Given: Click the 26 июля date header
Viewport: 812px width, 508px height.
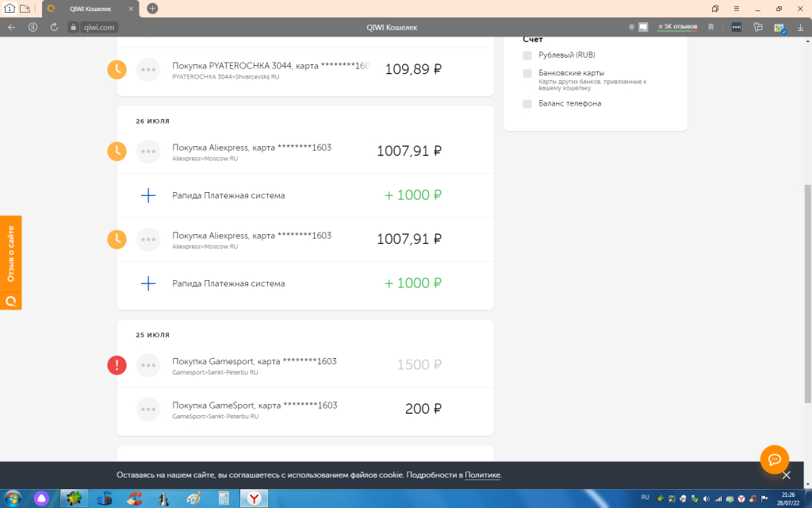Looking at the screenshot, I should tap(153, 121).
